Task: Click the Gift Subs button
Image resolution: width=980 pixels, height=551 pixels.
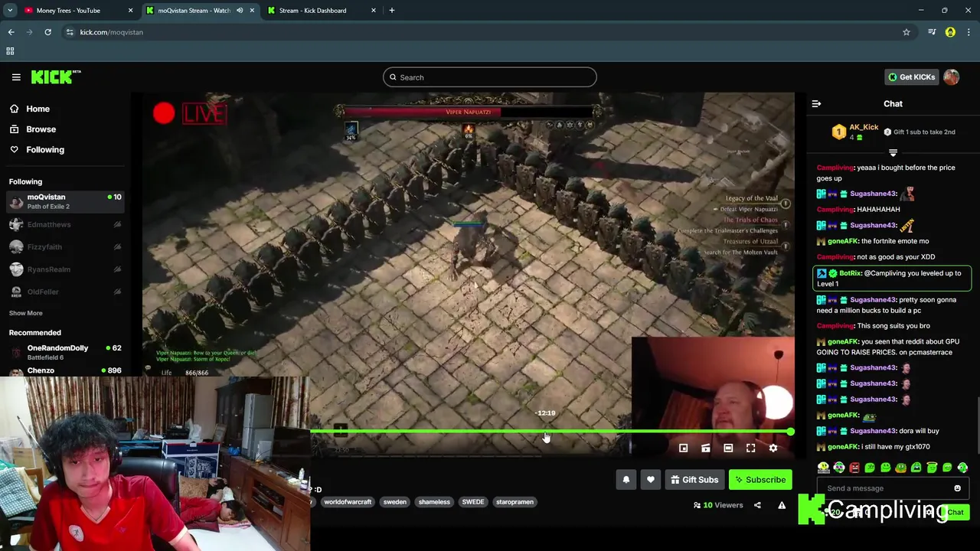Action: 694,480
